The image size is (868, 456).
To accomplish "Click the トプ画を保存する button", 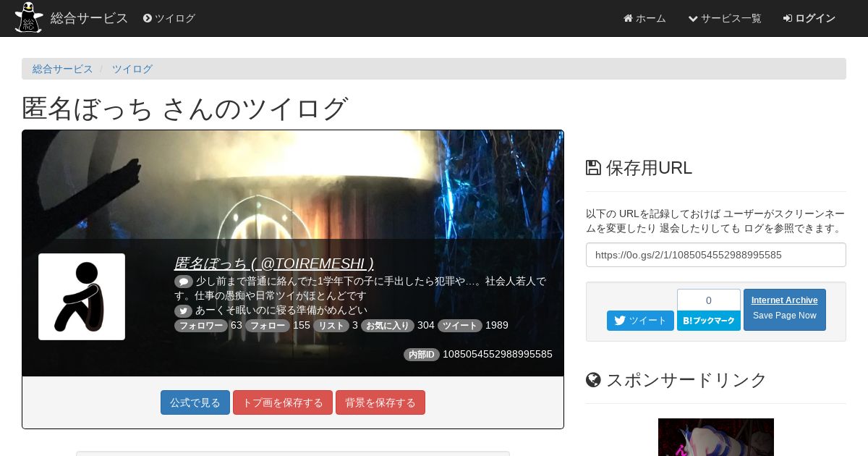I will [x=283, y=402].
